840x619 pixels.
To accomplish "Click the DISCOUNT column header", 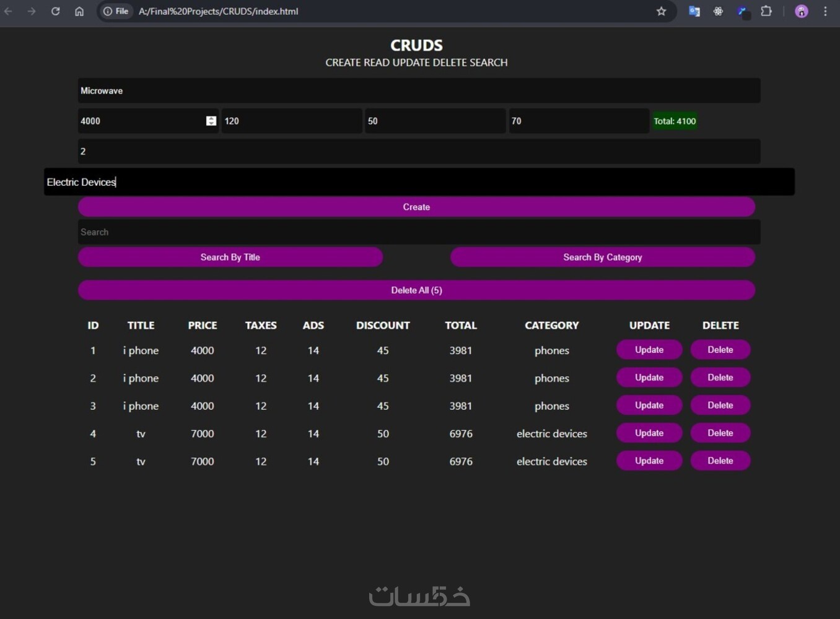I will (x=383, y=325).
